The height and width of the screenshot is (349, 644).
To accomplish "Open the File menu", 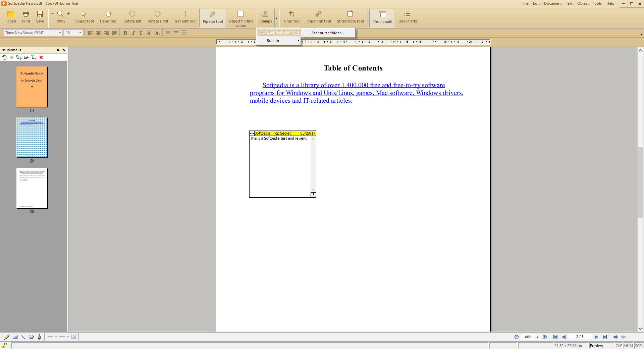I will coord(525,3).
